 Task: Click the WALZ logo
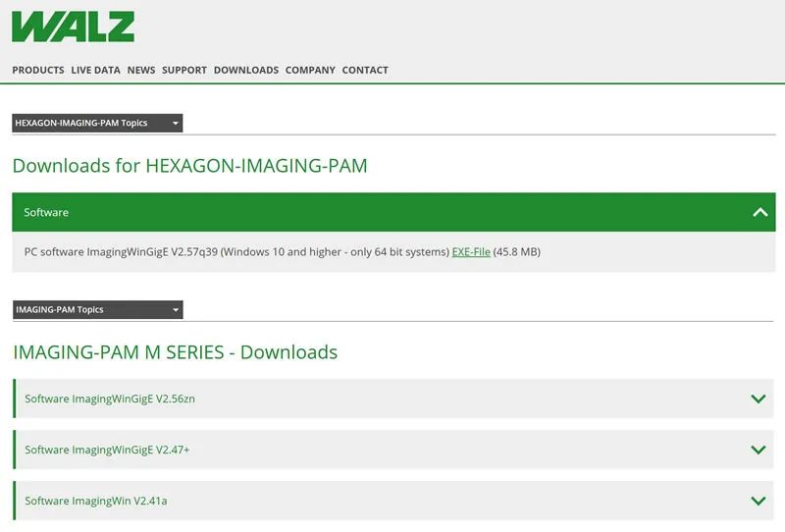pyautogui.click(x=73, y=27)
